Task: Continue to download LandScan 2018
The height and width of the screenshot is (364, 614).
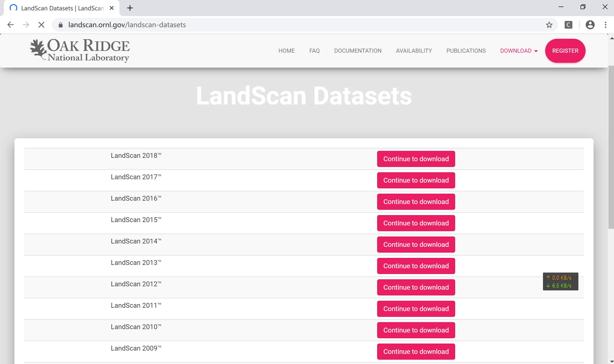Action: point(416,159)
